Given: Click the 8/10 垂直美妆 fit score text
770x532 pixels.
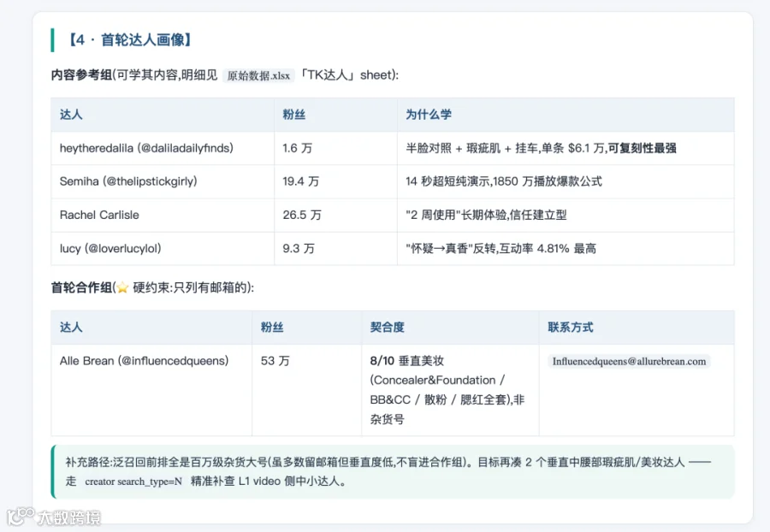Looking at the screenshot, I should (407, 361).
